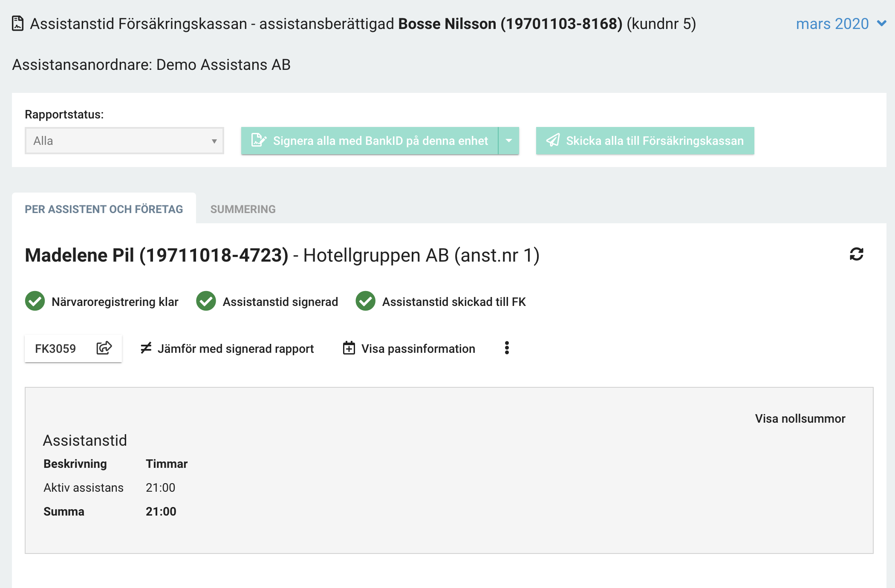Click Skicka alla till Försäkringskassan
Image resolution: width=895 pixels, height=588 pixels.
pos(645,141)
